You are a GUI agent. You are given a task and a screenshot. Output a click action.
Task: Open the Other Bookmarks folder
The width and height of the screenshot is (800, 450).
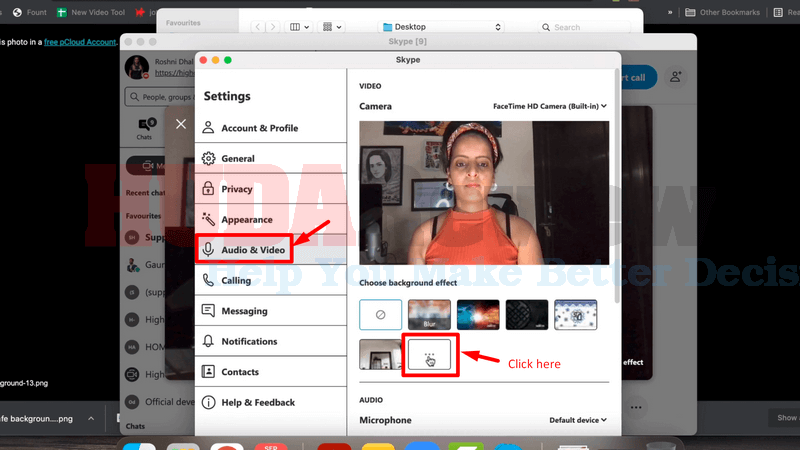(722, 12)
